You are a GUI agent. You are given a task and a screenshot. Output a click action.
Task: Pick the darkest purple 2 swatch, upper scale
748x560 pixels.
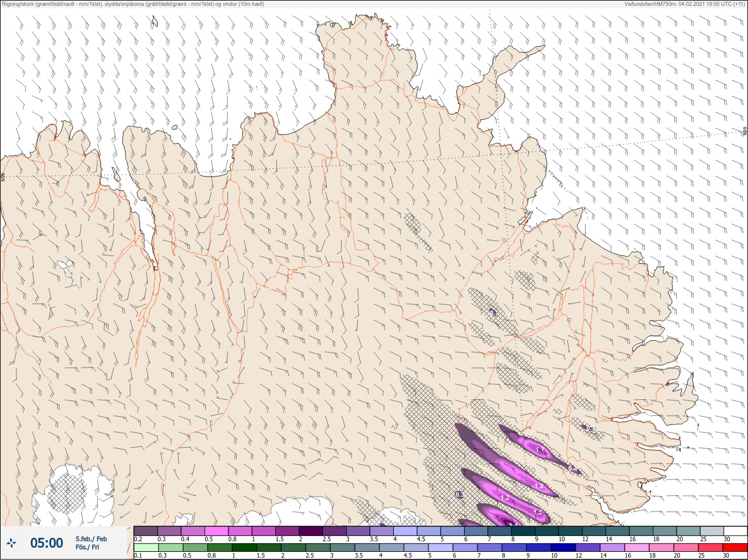(311, 531)
